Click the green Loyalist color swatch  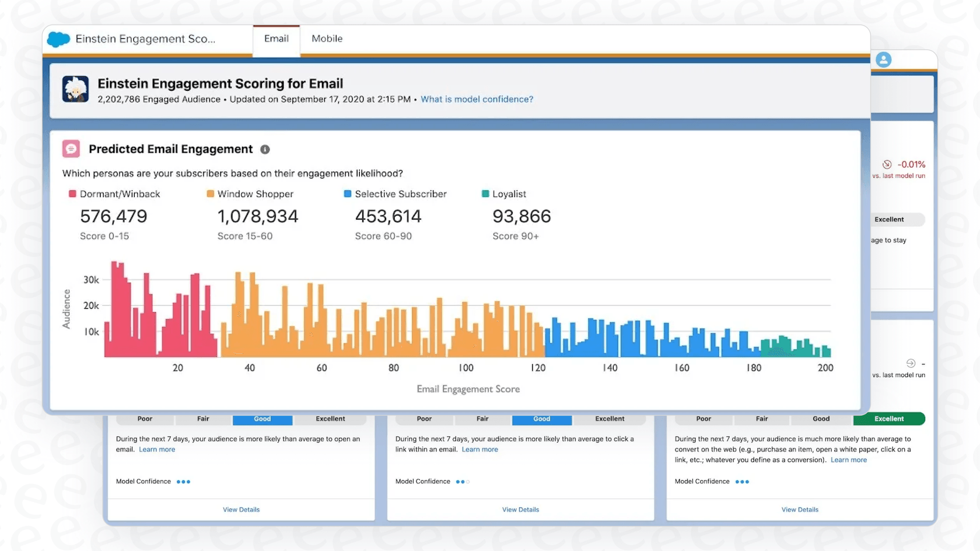(484, 194)
